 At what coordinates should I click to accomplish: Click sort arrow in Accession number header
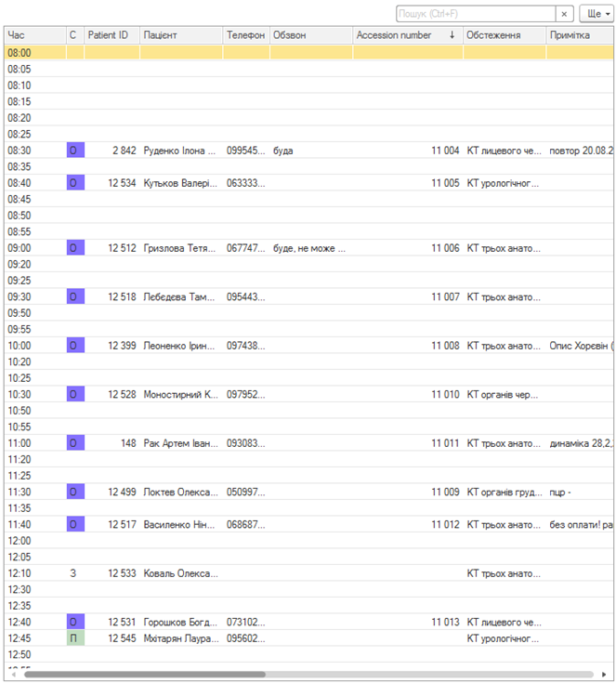pyautogui.click(x=452, y=35)
